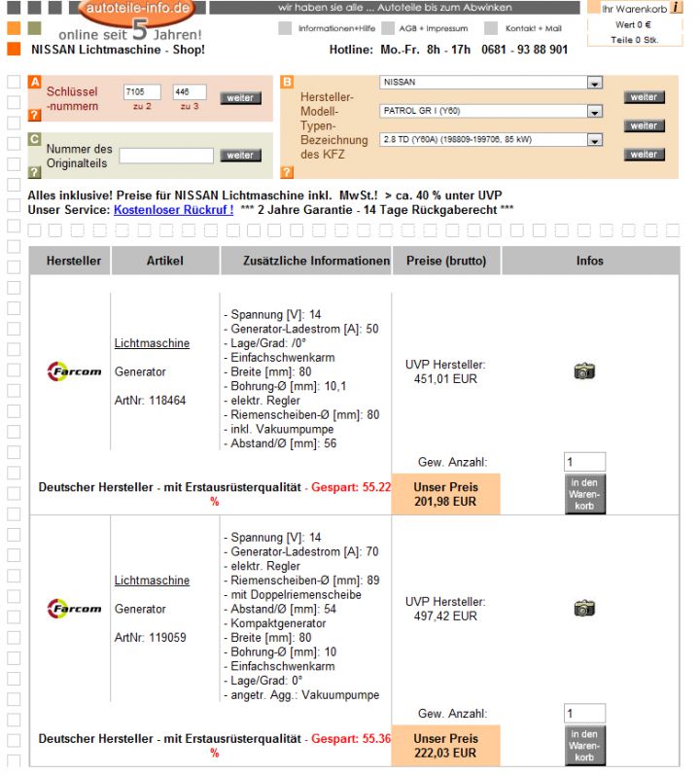Image resolution: width=700 pixels, height=775 pixels.
Task: Click the Gespart: 55.22 % text
Action: [350, 487]
